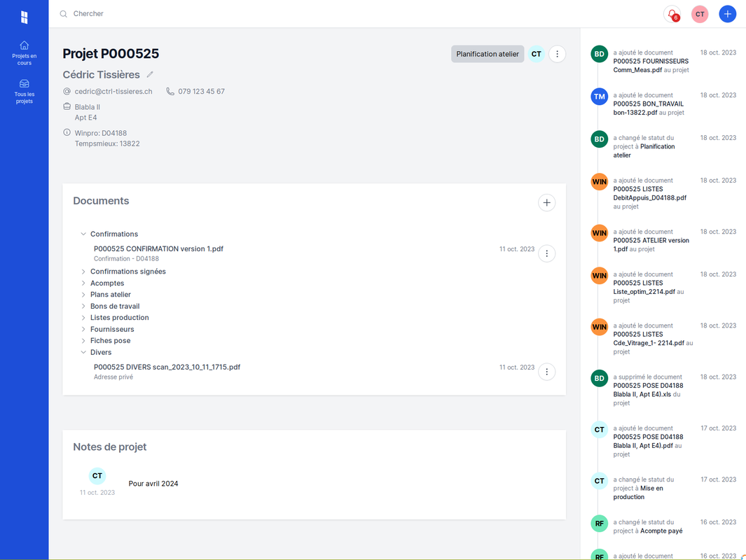Open P000525 CONFIRMATION version 1.pdf document
The height and width of the screenshot is (560, 746).
158,249
